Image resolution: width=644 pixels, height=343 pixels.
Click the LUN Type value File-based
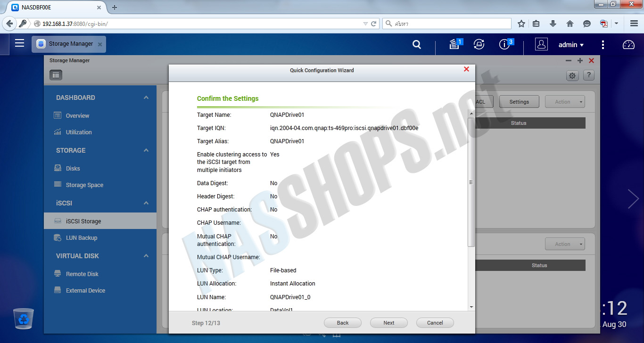click(283, 270)
